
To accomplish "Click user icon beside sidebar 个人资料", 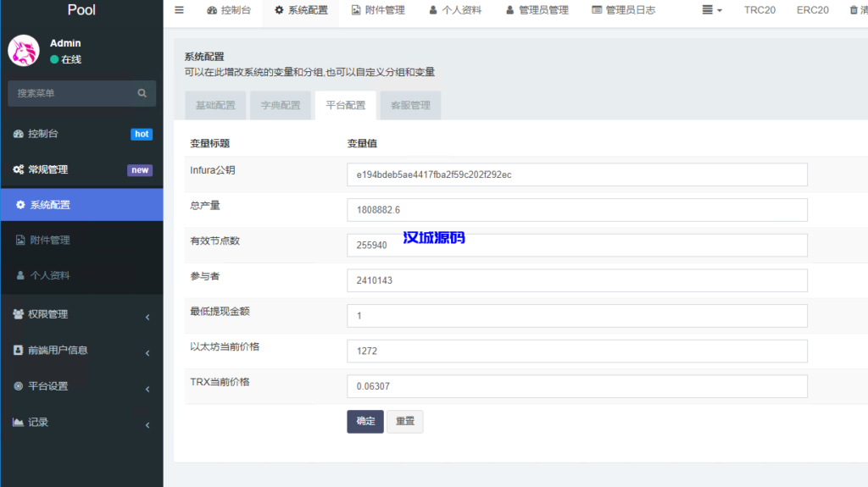I will coord(20,275).
